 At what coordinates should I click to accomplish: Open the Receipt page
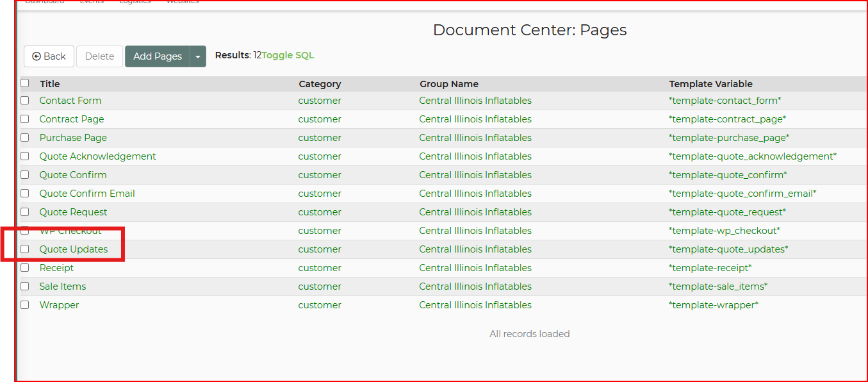(56, 268)
